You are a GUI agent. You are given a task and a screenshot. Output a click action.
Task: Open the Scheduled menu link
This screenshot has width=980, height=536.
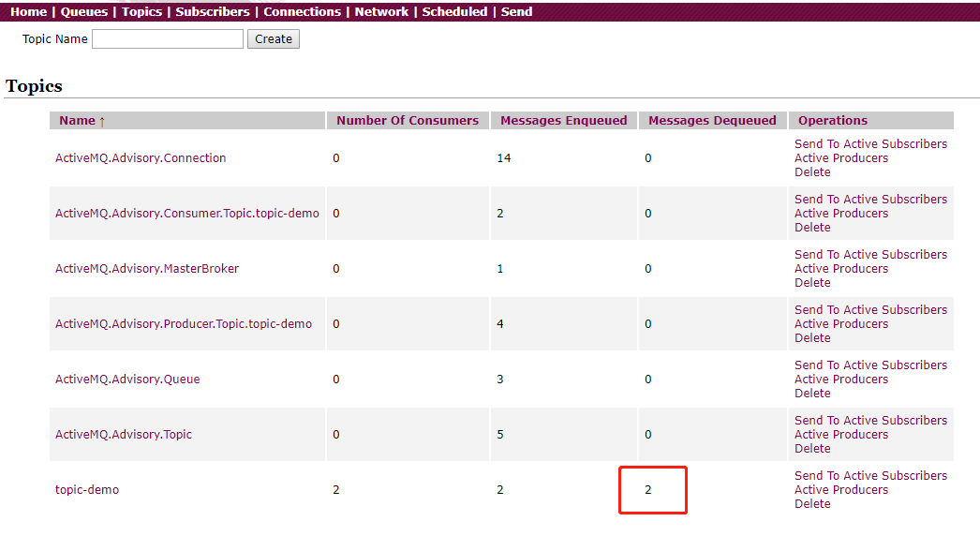click(454, 12)
